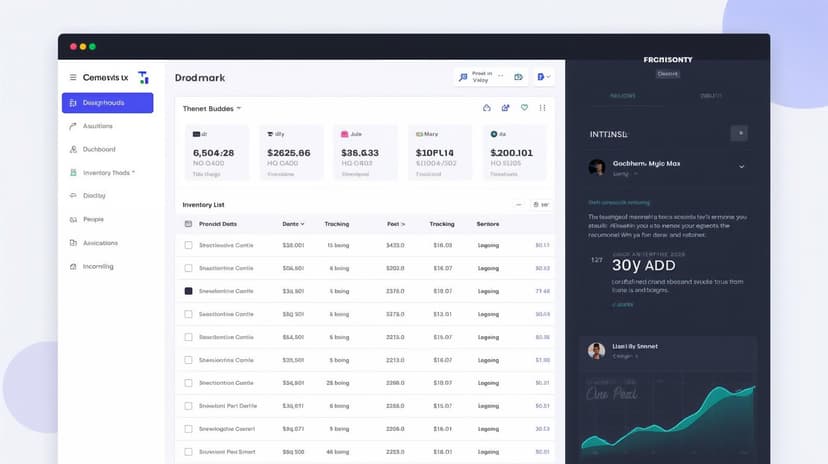Click the cloud upload icon in Thenet Buddes toolbar
Viewport: 828px width, 464px height.
coord(487,108)
